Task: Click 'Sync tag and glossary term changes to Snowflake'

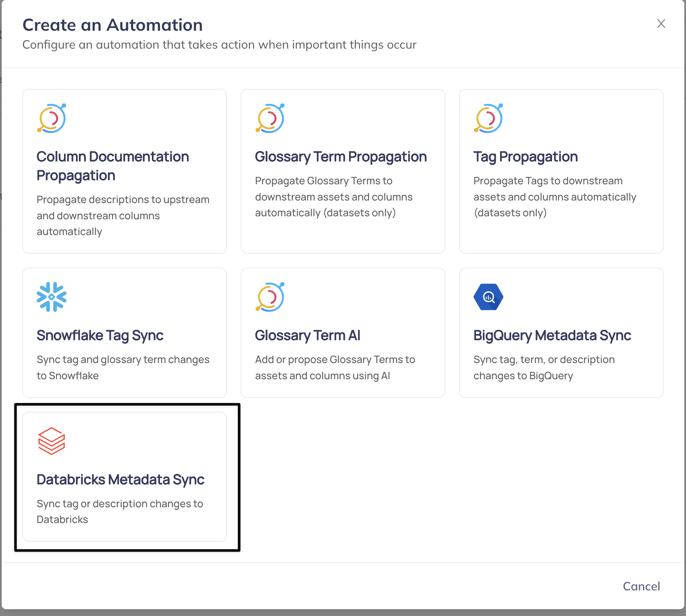Action: click(123, 368)
